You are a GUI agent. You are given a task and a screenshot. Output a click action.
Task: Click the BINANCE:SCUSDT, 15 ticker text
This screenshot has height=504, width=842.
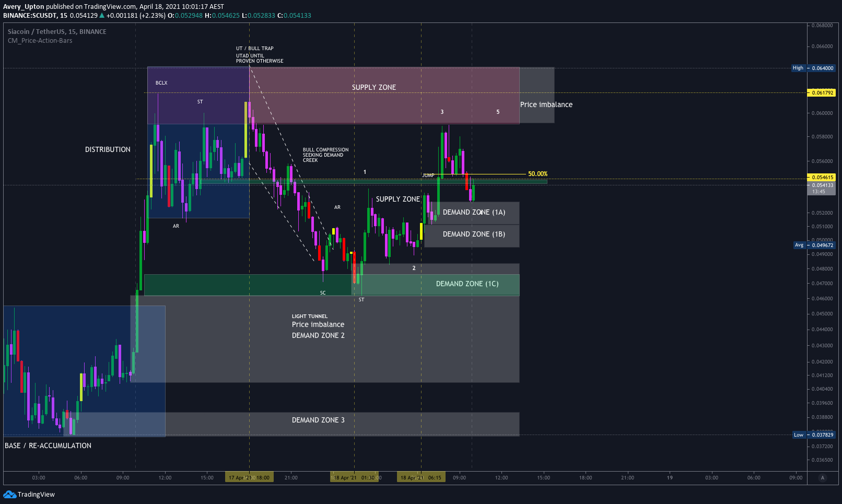tap(35, 16)
